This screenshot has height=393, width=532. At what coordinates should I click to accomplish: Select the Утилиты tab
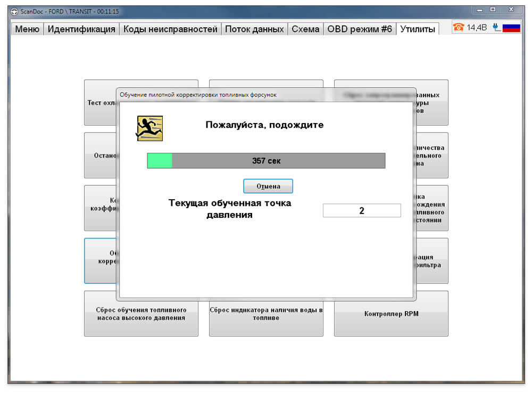point(418,29)
